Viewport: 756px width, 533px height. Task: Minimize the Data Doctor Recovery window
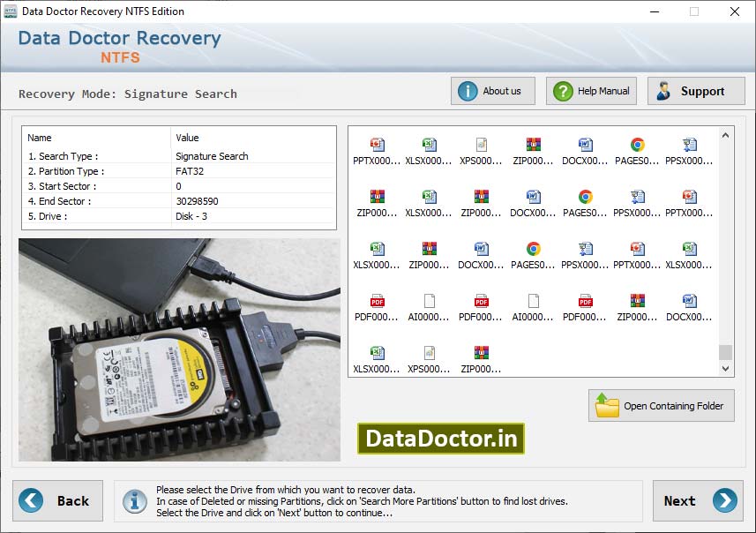coord(655,11)
